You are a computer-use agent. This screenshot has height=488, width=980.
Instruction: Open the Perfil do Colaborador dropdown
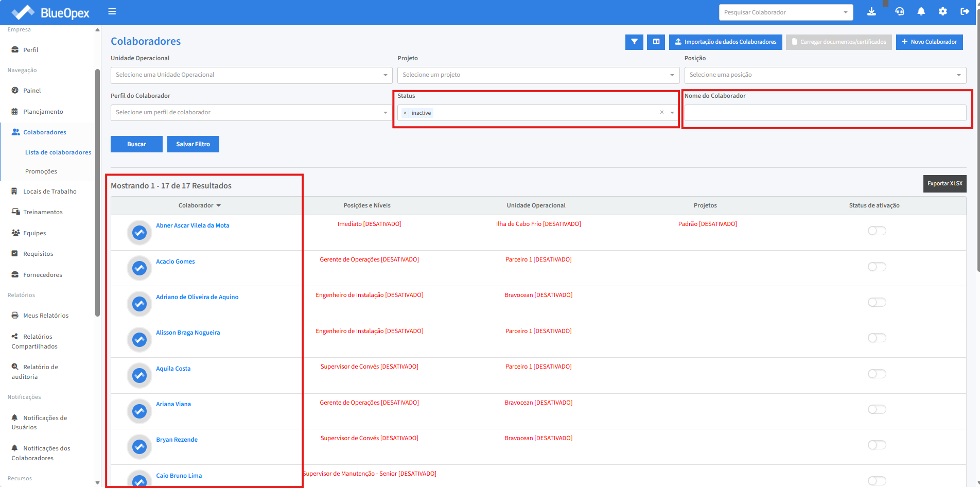point(251,113)
